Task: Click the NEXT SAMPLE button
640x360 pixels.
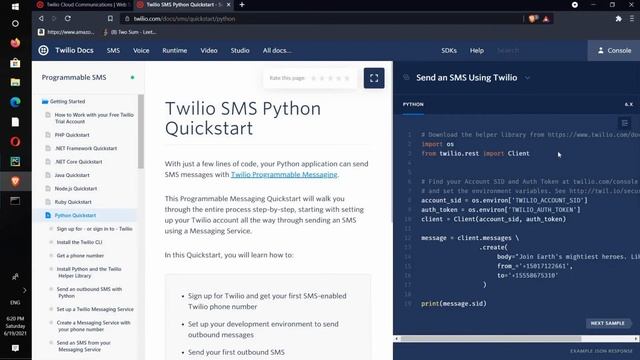Action: 607,323
